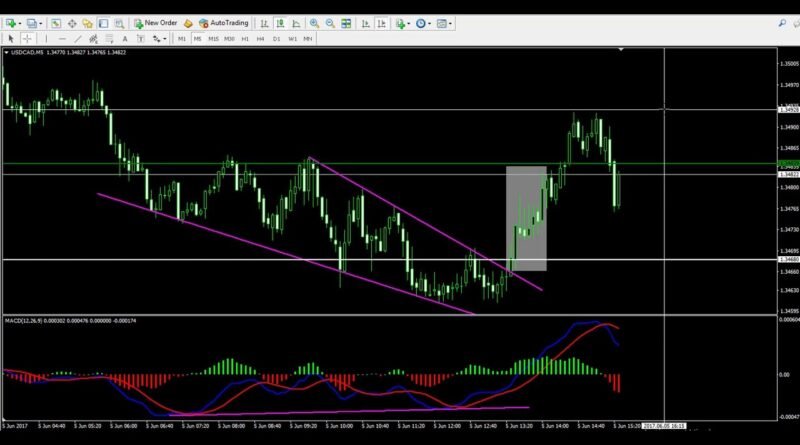Zoom out of the chart
800x445 pixels.
click(x=330, y=23)
